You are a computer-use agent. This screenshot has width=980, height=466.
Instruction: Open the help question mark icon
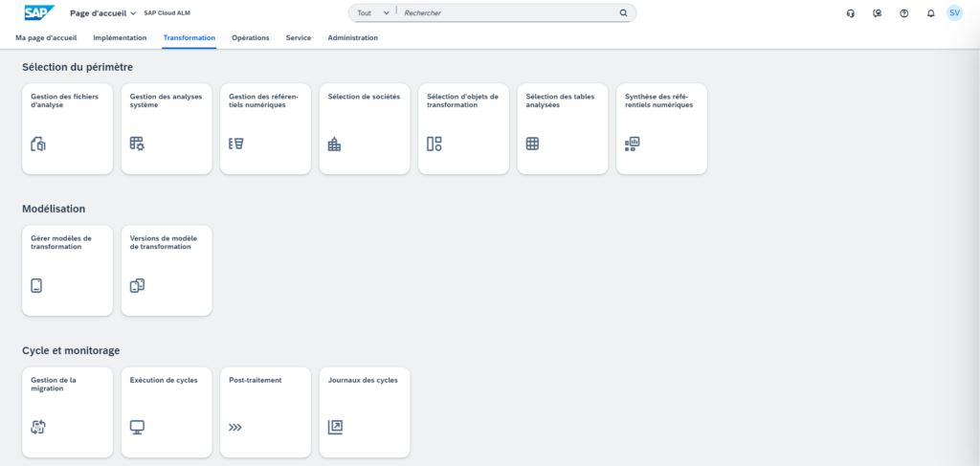tap(903, 13)
